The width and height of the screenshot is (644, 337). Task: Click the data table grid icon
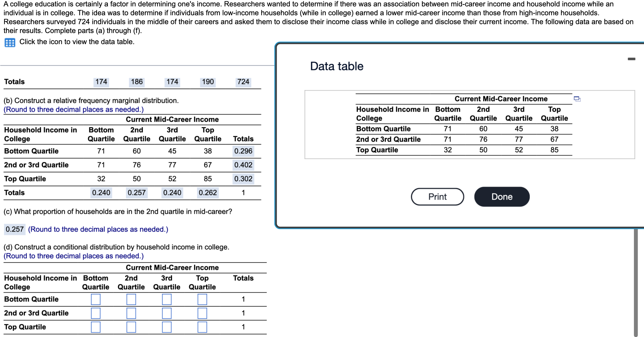point(10,42)
